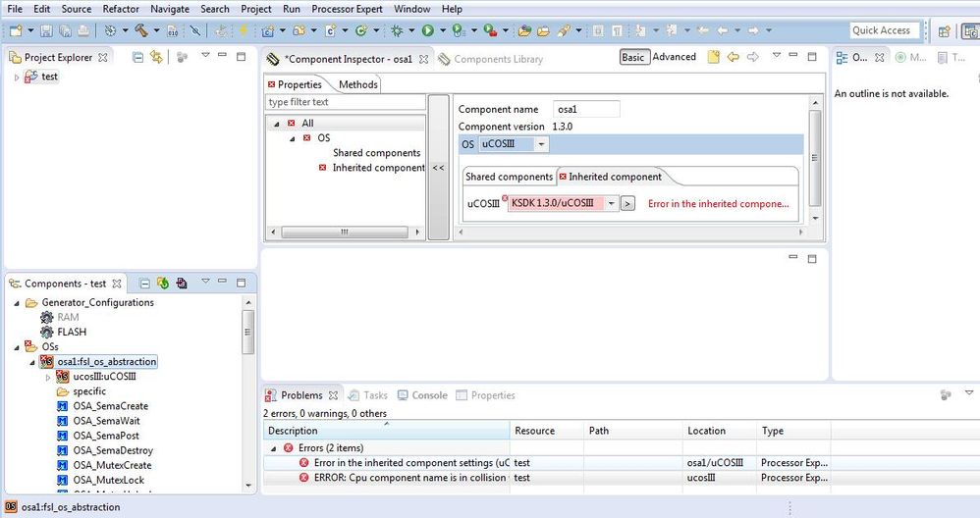980x518 pixels.
Task: Collapse all in Project Explorer
Action: pos(138,58)
